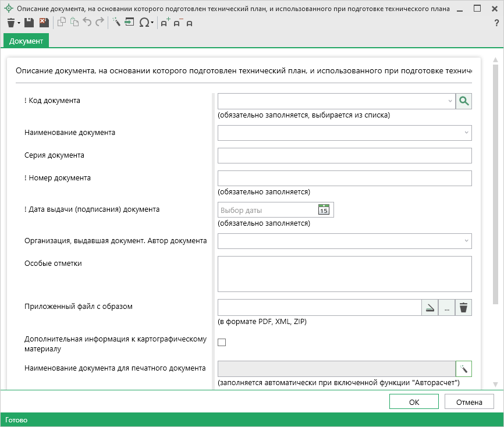Click the magic wand autocalculate toolbar icon
This screenshot has height=427, width=504.
pyautogui.click(x=116, y=23)
